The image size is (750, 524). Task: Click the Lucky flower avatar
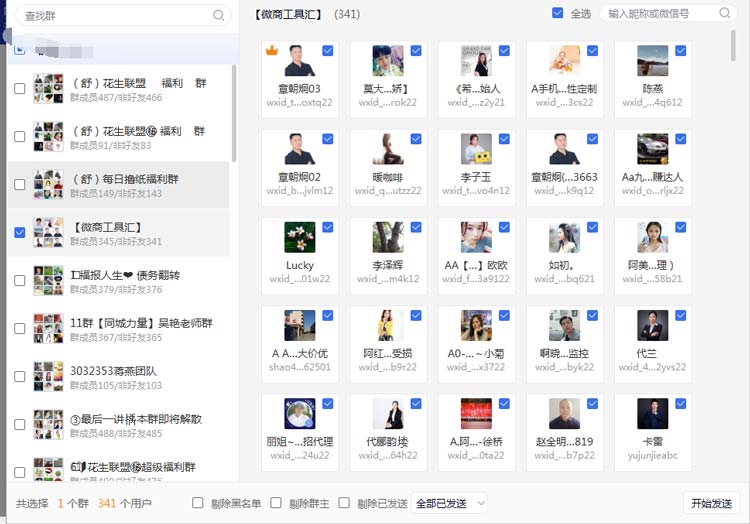[300, 237]
